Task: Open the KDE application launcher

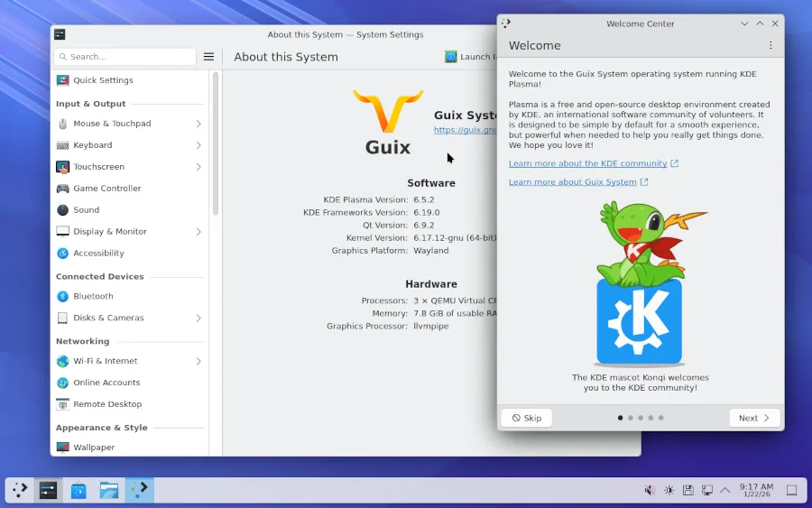Action: pyautogui.click(x=20, y=491)
